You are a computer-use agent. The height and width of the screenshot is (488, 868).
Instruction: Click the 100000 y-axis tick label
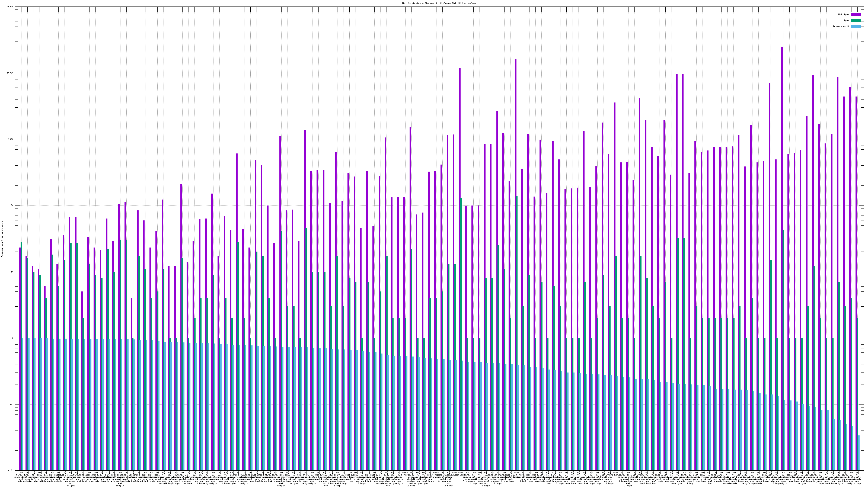pyautogui.click(x=10, y=7)
